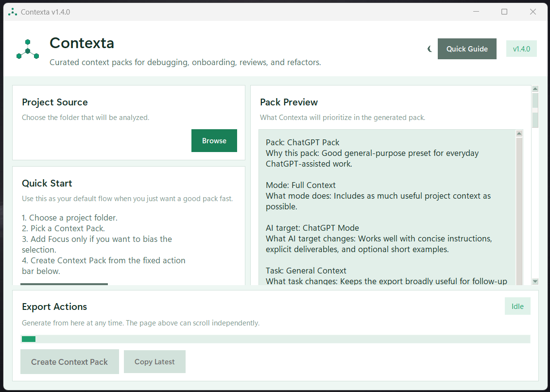Open the Quick Guide
The height and width of the screenshot is (392, 550).
(x=467, y=49)
